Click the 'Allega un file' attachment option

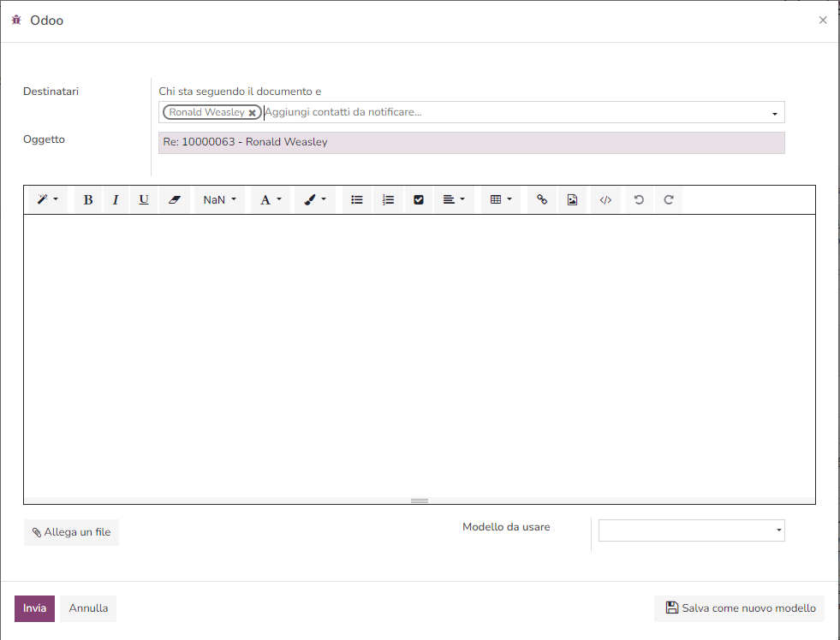(71, 531)
